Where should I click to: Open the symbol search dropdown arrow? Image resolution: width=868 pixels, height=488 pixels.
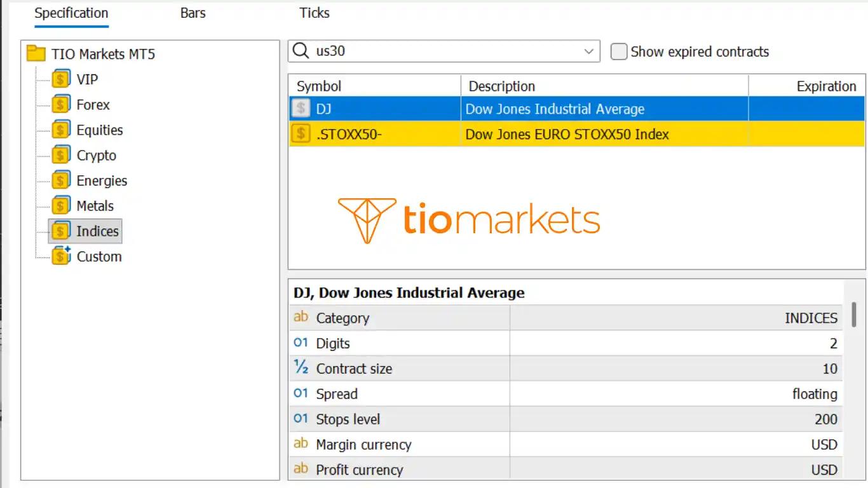point(589,51)
